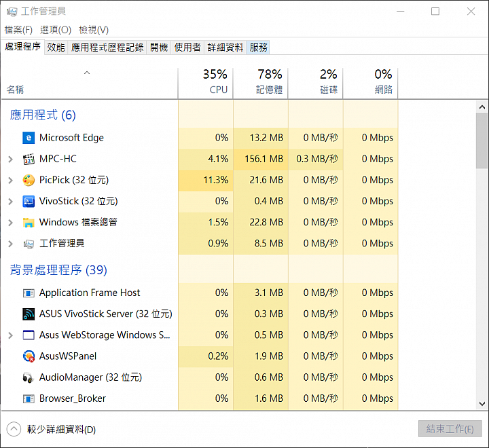Sort by the 磁碟 column header
This screenshot has width=489, height=448.
click(x=316, y=83)
